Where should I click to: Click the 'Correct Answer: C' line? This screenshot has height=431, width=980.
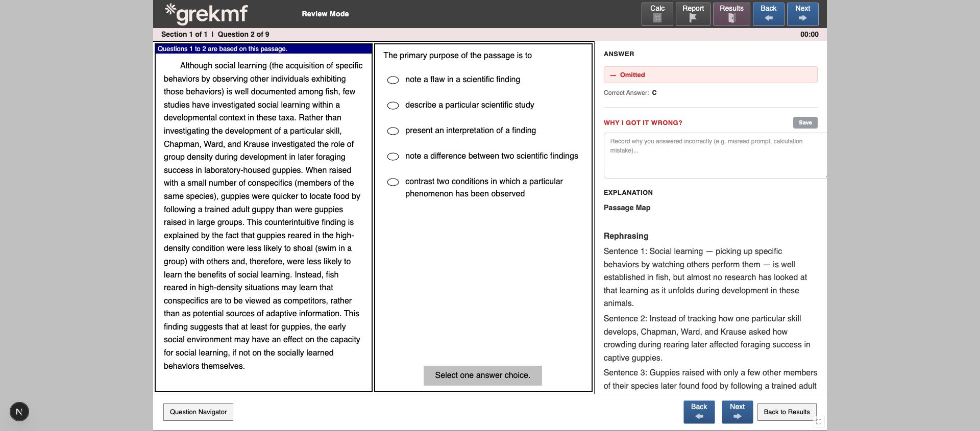pyautogui.click(x=630, y=93)
